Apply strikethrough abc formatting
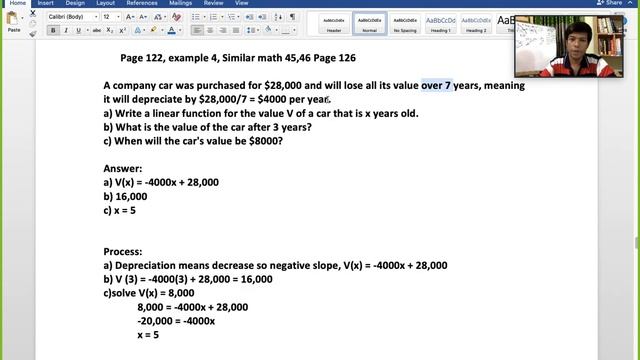640x360 pixels. [97, 30]
